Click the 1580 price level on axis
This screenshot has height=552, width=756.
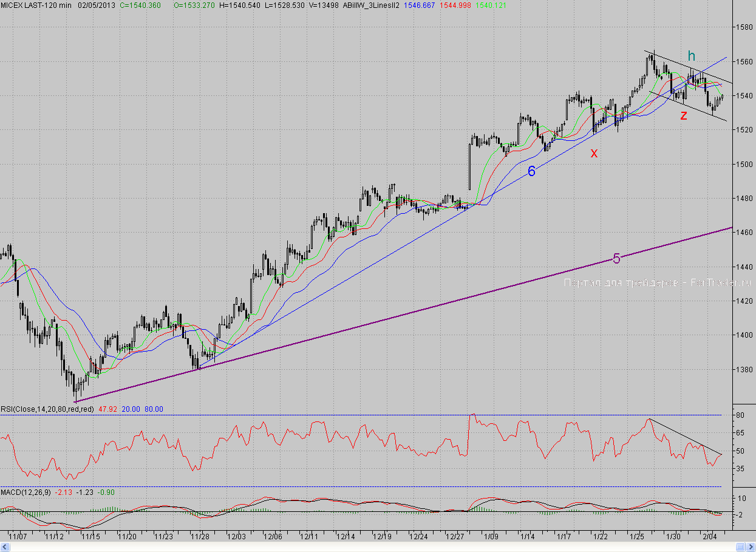point(744,27)
